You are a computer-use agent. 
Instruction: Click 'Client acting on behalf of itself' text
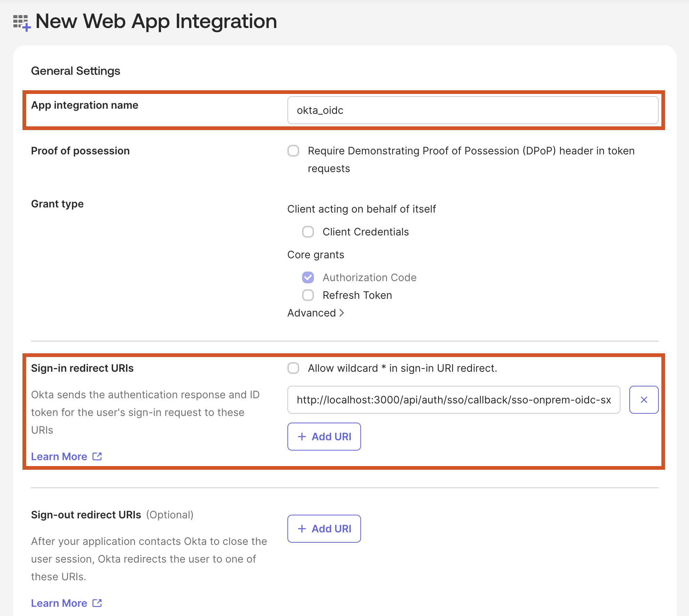click(361, 209)
